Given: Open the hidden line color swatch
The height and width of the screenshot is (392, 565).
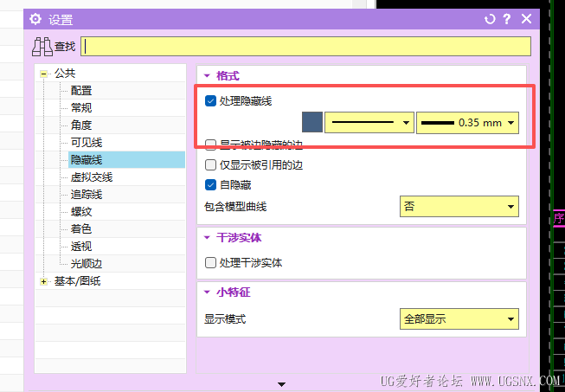Looking at the screenshot, I should tap(312, 123).
